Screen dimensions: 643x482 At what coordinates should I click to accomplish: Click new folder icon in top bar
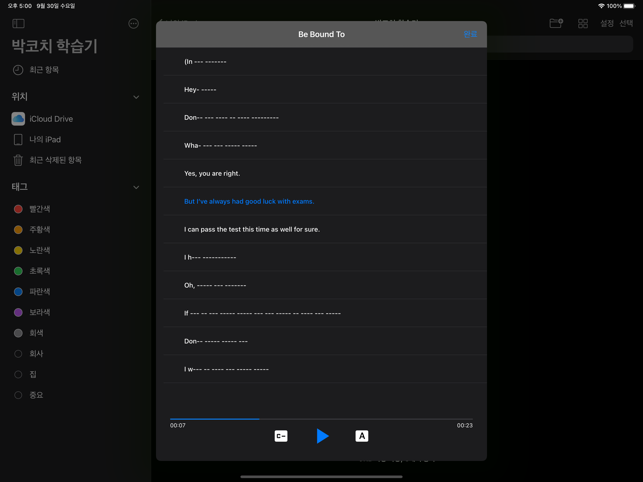[x=556, y=23]
